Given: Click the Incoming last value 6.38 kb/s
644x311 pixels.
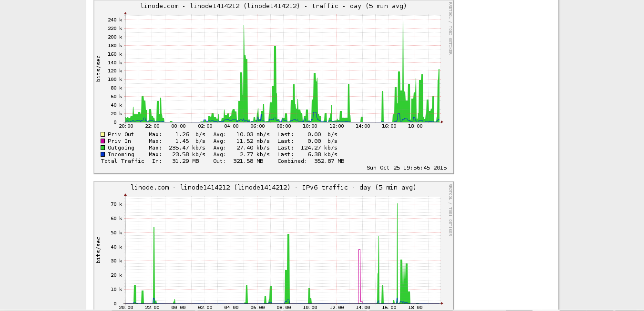Looking at the screenshot, I should 322,154.
